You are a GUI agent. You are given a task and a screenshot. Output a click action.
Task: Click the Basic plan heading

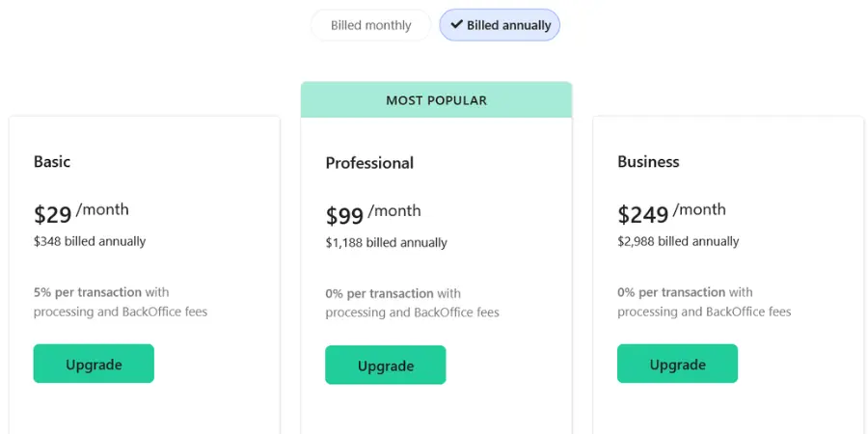pyautogui.click(x=52, y=162)
